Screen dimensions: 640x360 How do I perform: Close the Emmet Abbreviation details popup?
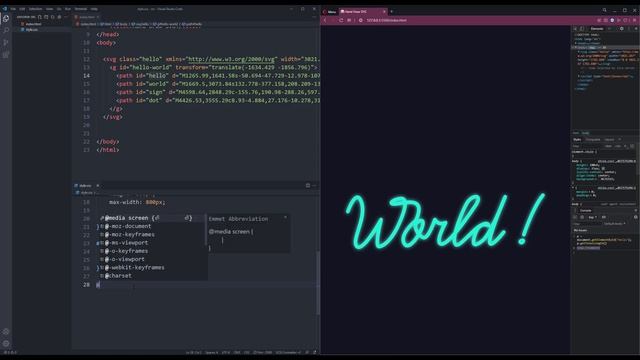(x=285, y=218)
